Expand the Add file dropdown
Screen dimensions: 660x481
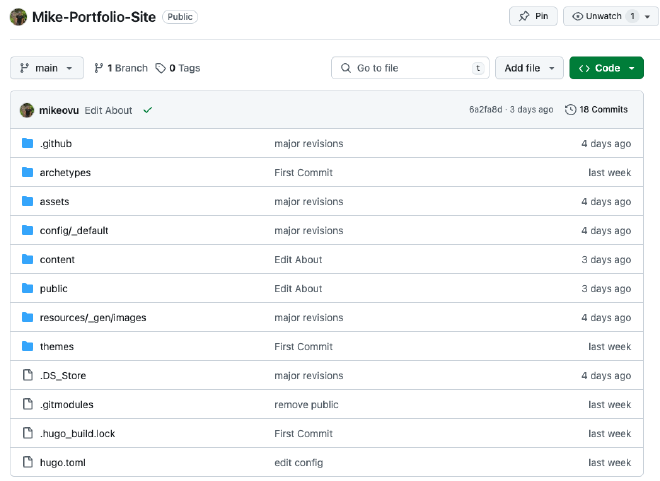(529, 68)
